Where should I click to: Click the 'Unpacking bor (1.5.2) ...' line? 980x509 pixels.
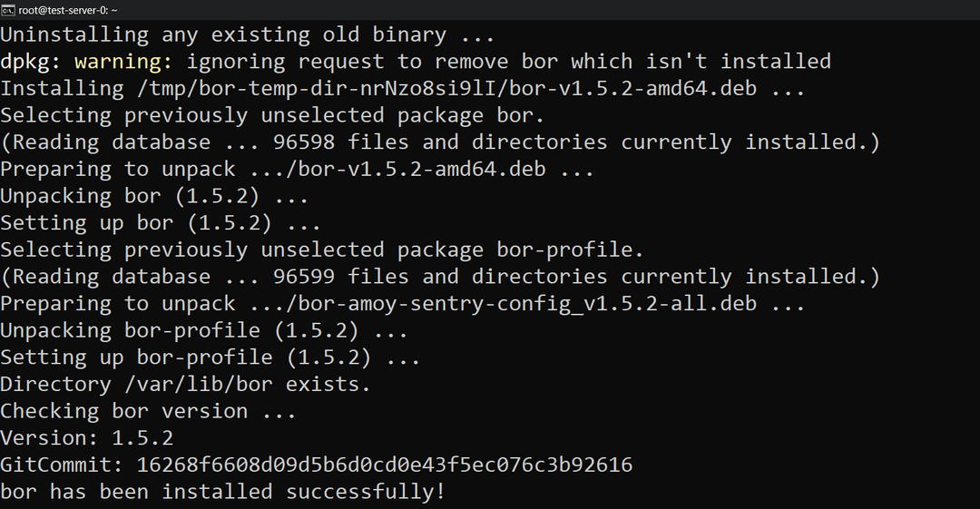[x=154, y=196]
